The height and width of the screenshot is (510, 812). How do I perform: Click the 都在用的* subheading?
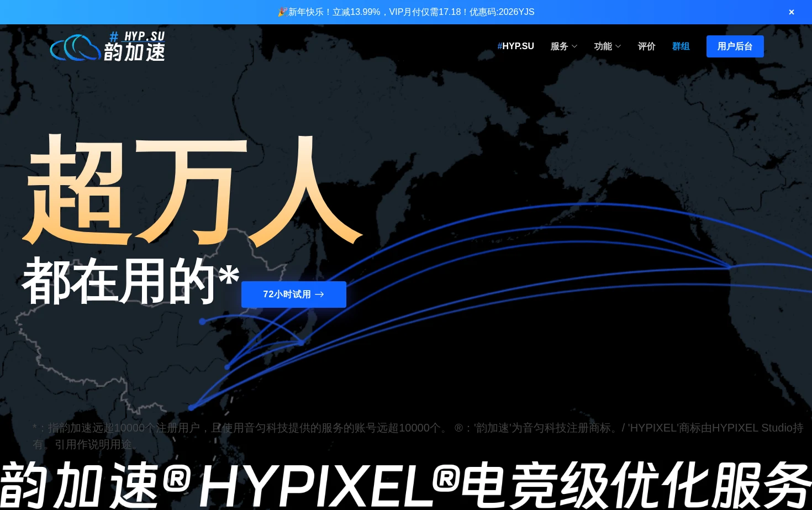tap(131, 281)
